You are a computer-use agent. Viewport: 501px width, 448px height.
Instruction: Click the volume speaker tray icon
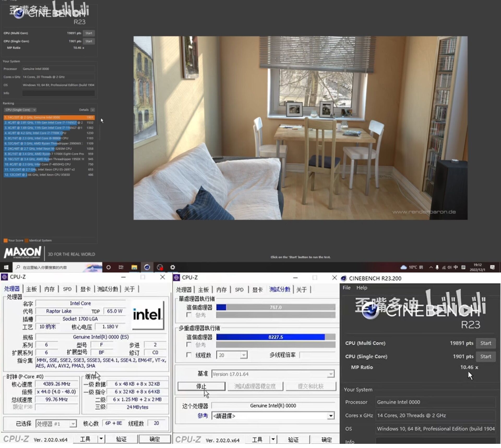(450, 267)
